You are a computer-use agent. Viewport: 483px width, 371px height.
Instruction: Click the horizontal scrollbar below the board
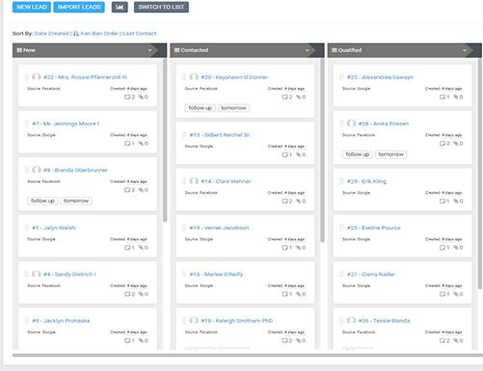pos(247,355)
